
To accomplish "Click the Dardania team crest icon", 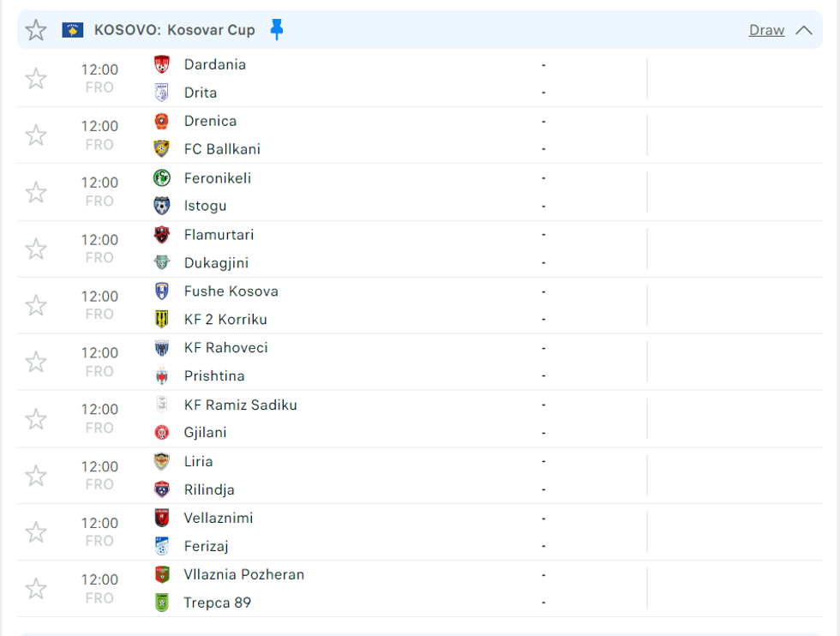I will click(161, 64).
